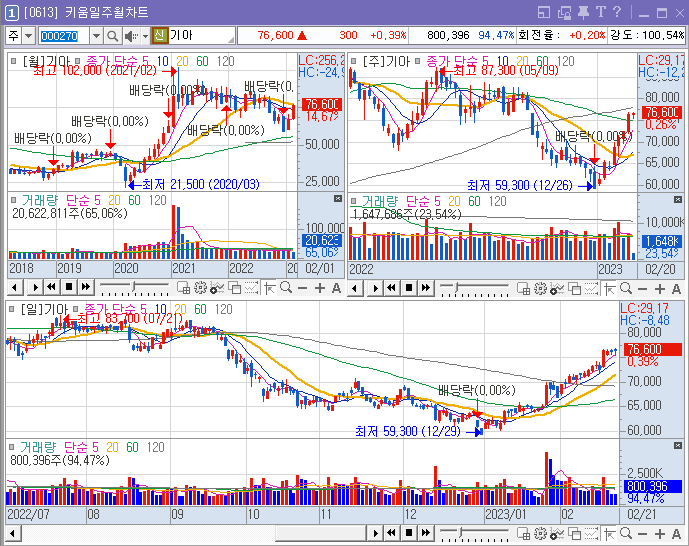689x546 pixels.
Task: Zoom in weekly chart with plus
Action: point(660,289)
